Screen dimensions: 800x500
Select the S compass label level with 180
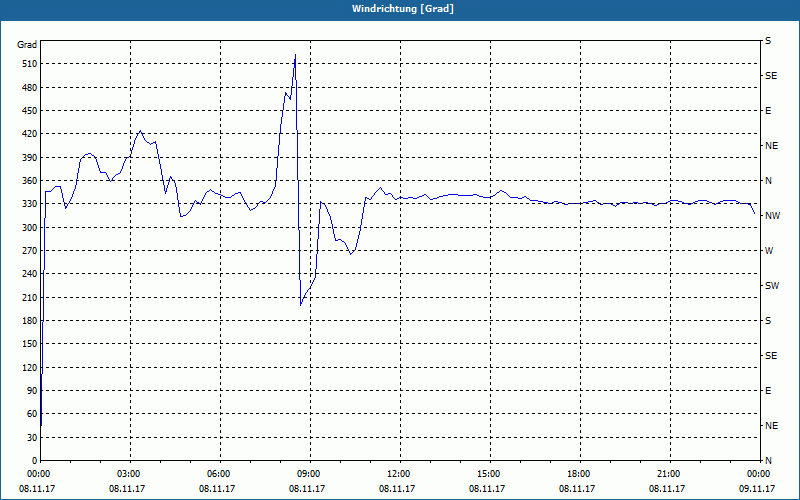pyautogui.click(x=769, y=321)
